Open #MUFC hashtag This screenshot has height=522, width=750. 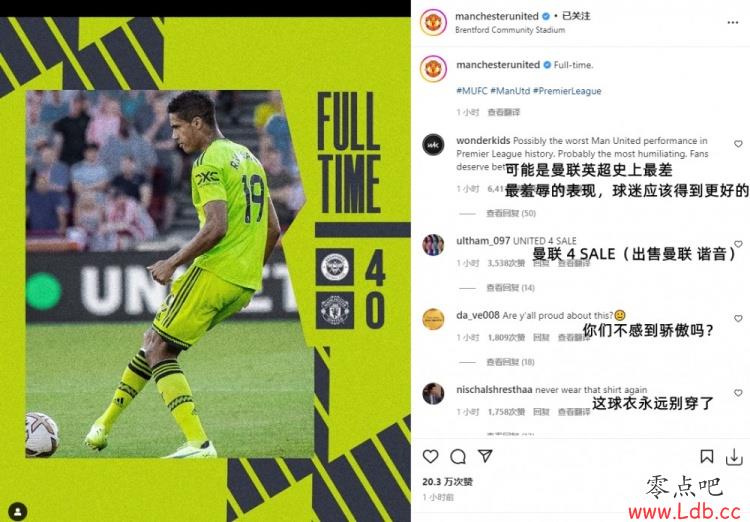point(472,91)
